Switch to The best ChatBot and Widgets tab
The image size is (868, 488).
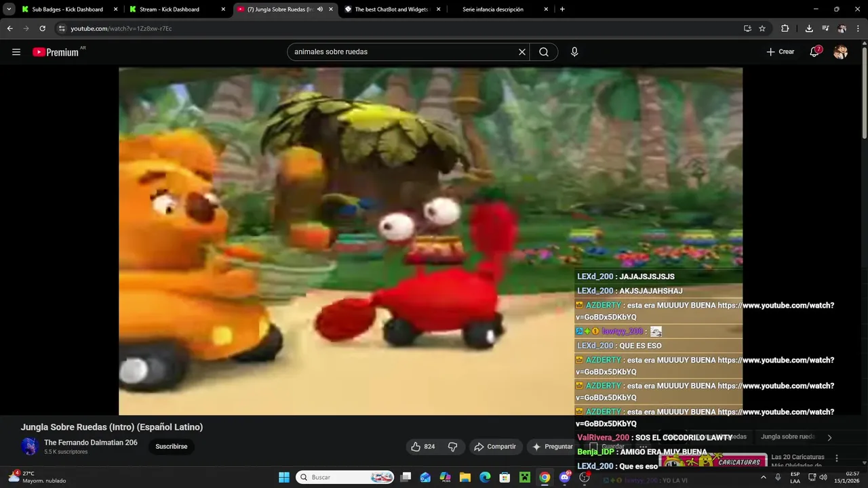(x=392, y=9)
